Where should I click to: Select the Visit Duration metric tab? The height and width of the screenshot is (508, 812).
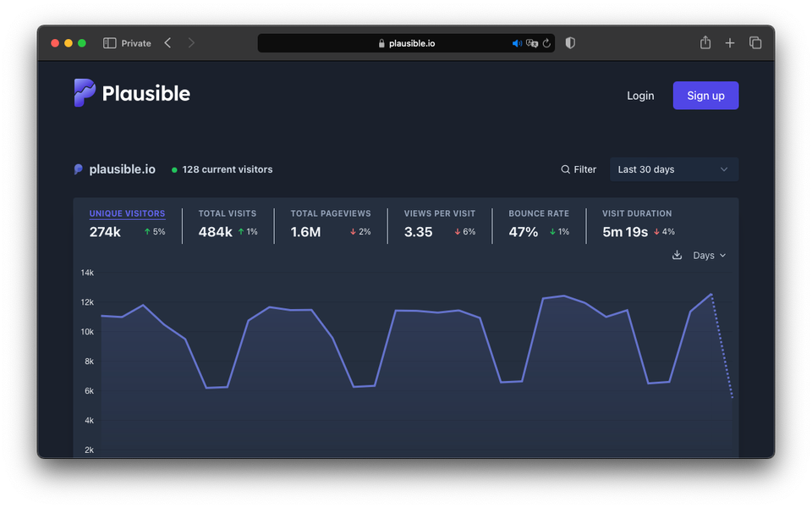[639, 224]
